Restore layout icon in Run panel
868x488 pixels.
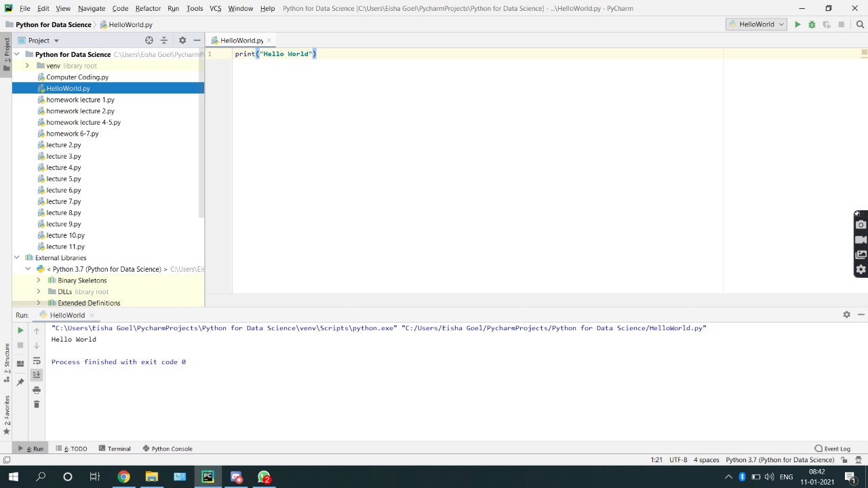20,363
